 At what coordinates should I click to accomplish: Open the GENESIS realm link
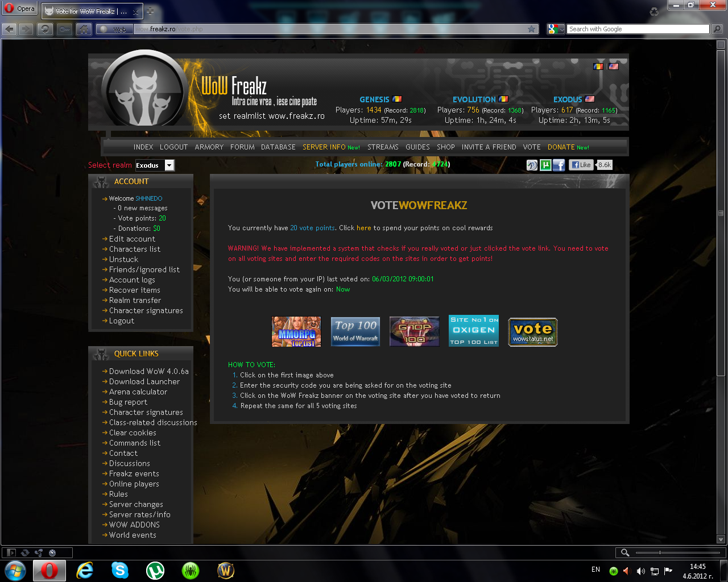tap(374, 99)
